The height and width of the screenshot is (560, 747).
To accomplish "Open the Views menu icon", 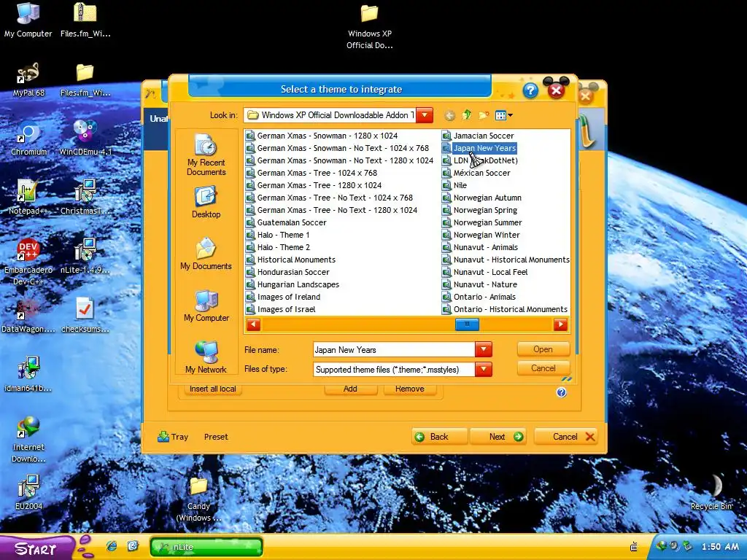I will pyautogui.click(x=503, y=115).
